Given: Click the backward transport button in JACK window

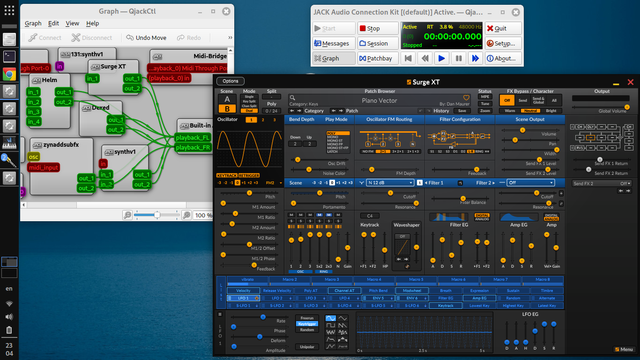Looking at the screenshot, I should 425,58.
